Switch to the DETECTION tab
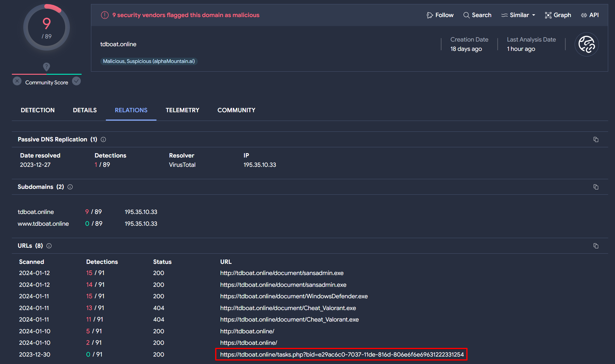This screenshot has height=364, width=615. point(38,110)
